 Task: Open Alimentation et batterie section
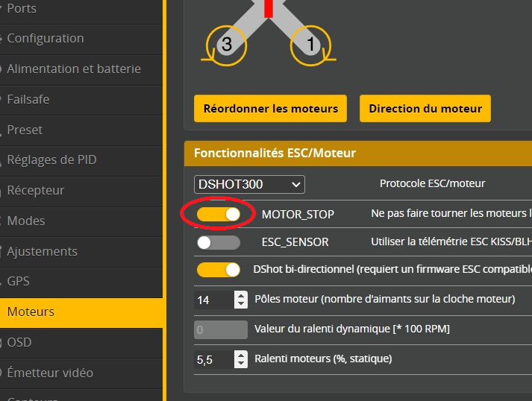(x=74, y=69)
